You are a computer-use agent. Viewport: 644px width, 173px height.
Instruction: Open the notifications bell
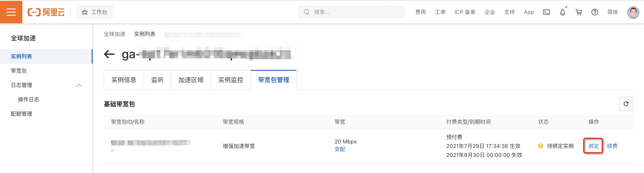tap(563, 12)
